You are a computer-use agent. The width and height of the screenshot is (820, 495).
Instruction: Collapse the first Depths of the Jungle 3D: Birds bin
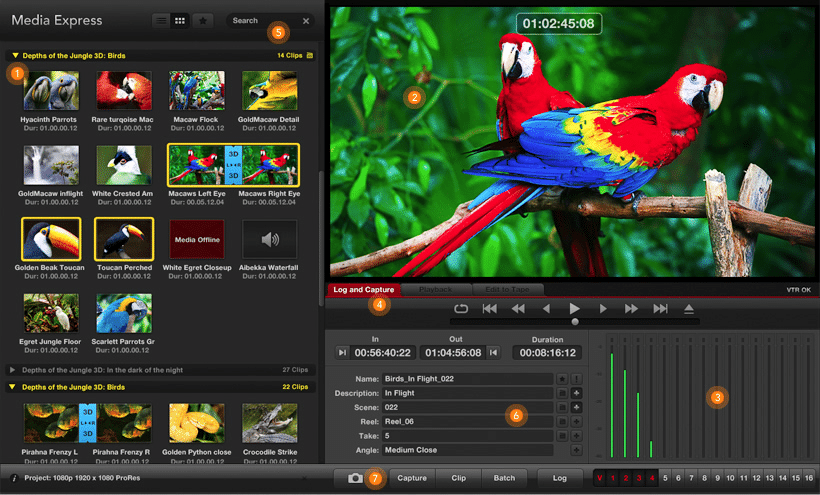pyautogui.click(x=15, y=56)
